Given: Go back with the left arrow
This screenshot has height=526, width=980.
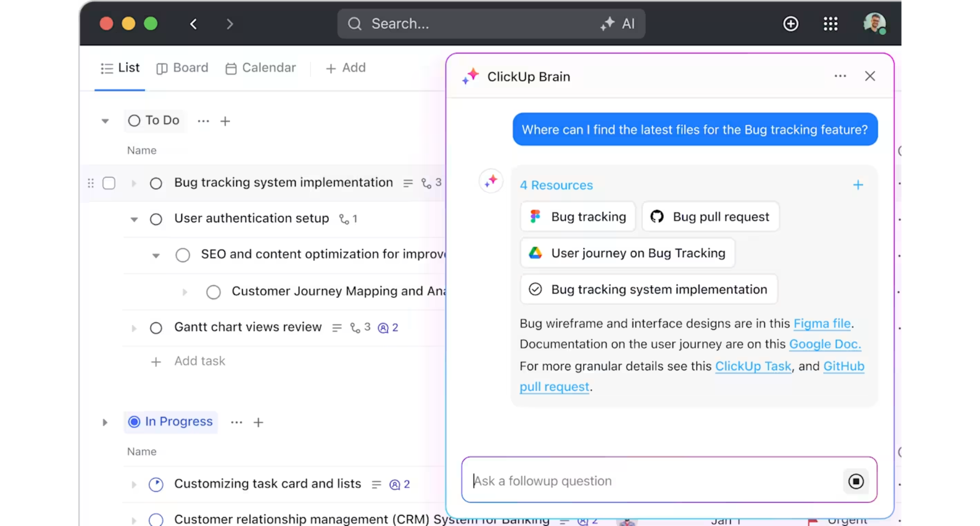Looking at the screenshot, I should (193, 24).
